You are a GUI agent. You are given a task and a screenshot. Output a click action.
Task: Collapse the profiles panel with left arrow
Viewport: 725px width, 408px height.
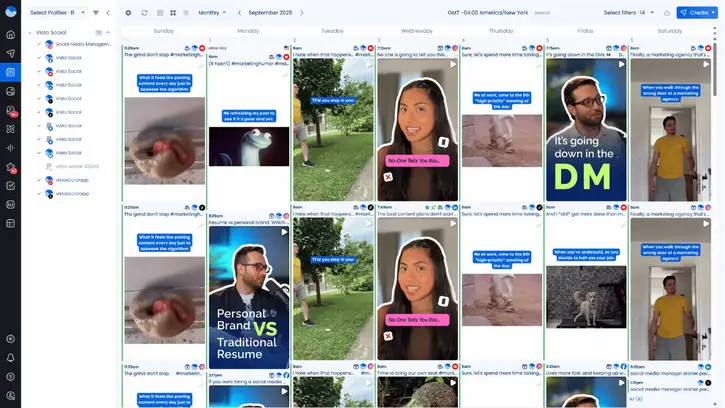pos(108,13)
